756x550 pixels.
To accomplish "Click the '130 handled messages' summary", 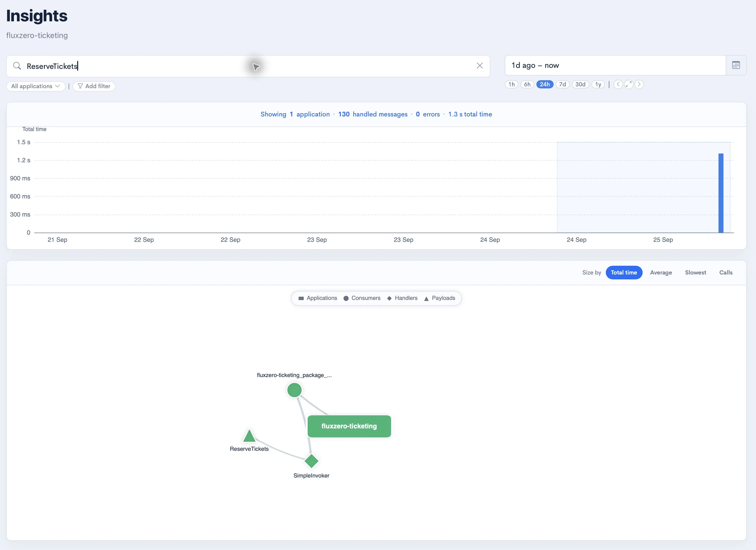I will [373, 114].
